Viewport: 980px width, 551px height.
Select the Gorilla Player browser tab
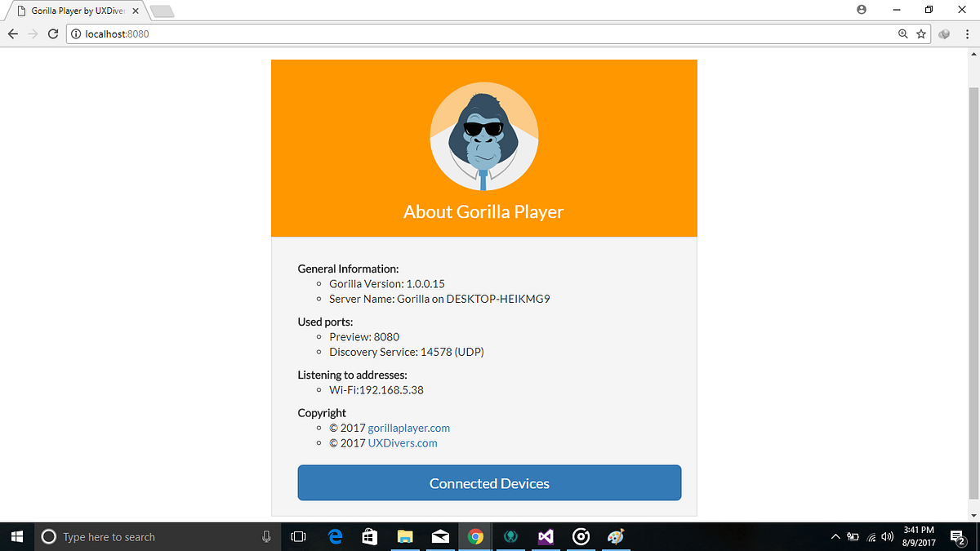coord(72,11)
